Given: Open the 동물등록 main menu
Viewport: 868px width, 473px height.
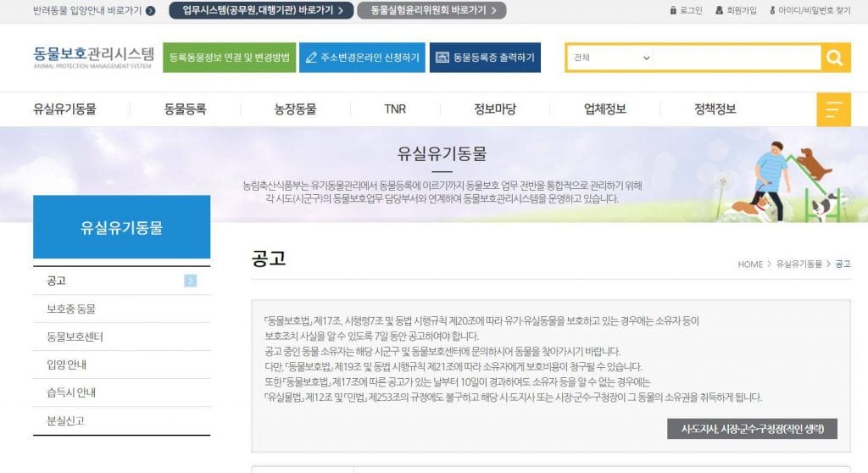Looking at the screenshot, I should 185,109.
